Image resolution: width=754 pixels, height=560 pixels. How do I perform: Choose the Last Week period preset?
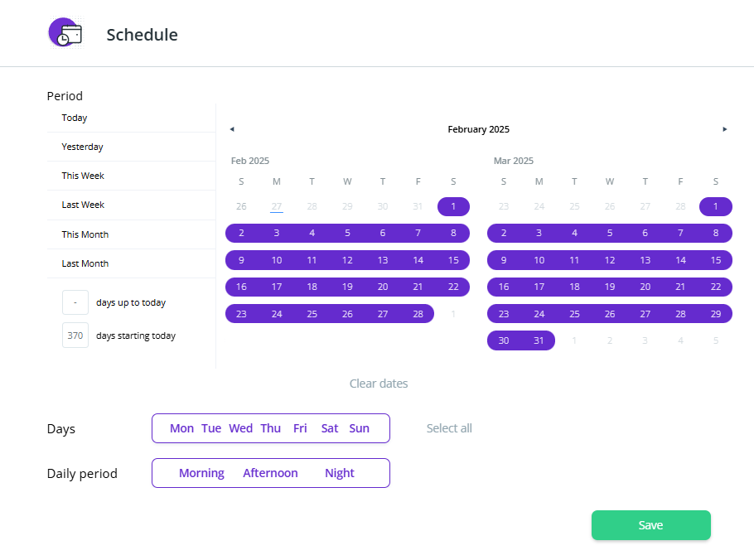[x=83, y=205]
